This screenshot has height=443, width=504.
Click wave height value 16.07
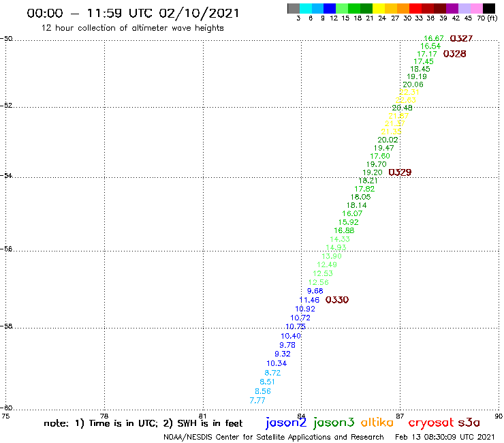pos(352,213)
